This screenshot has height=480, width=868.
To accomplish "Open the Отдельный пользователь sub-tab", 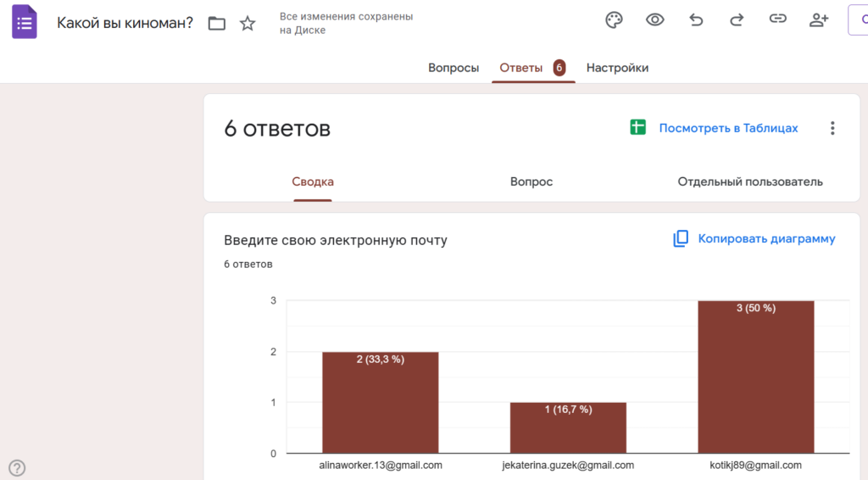I will click(x=750, y=181).
